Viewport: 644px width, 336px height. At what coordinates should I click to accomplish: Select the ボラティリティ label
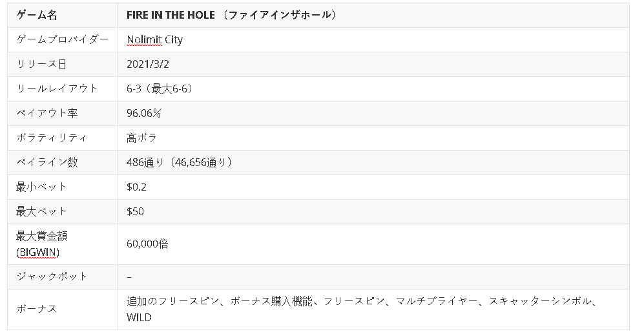point(51,138)
